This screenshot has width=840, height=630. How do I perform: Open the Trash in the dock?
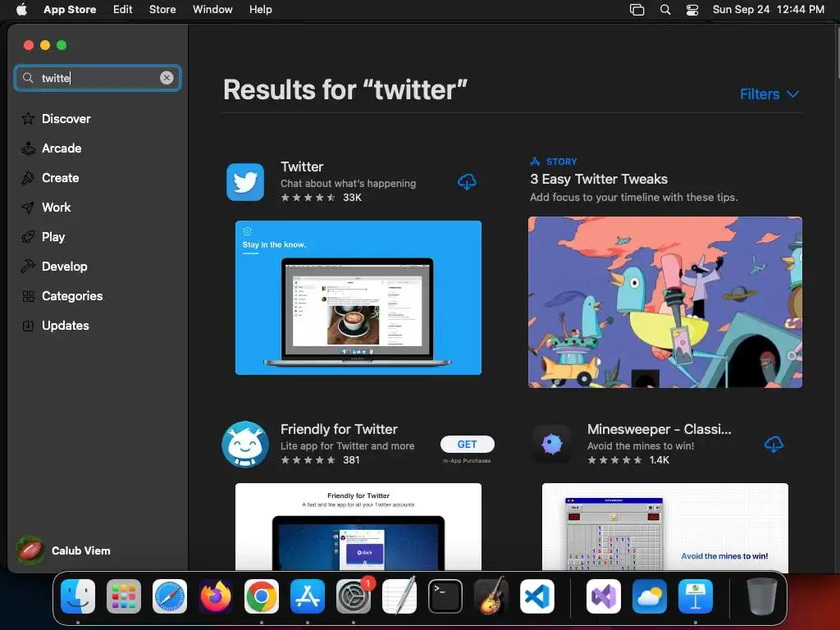click(762, 596)
